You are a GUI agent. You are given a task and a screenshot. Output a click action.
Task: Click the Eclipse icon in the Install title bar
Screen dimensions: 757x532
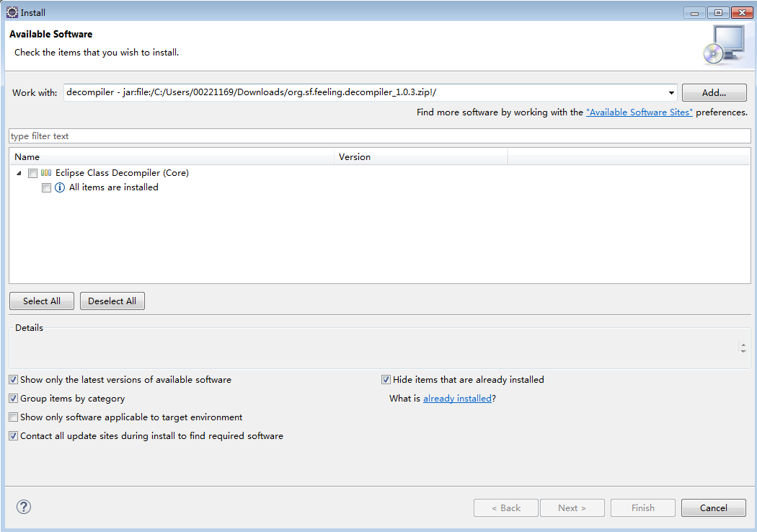[12, 12]
